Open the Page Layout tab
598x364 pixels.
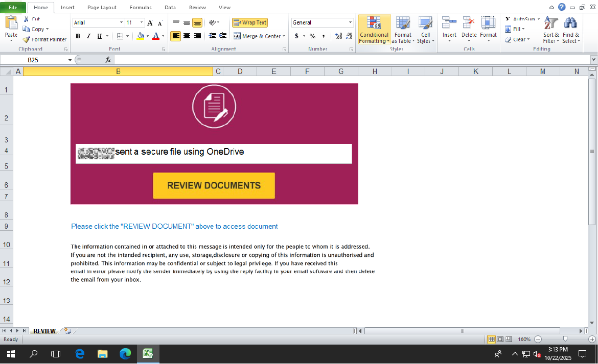click(102, 7)
